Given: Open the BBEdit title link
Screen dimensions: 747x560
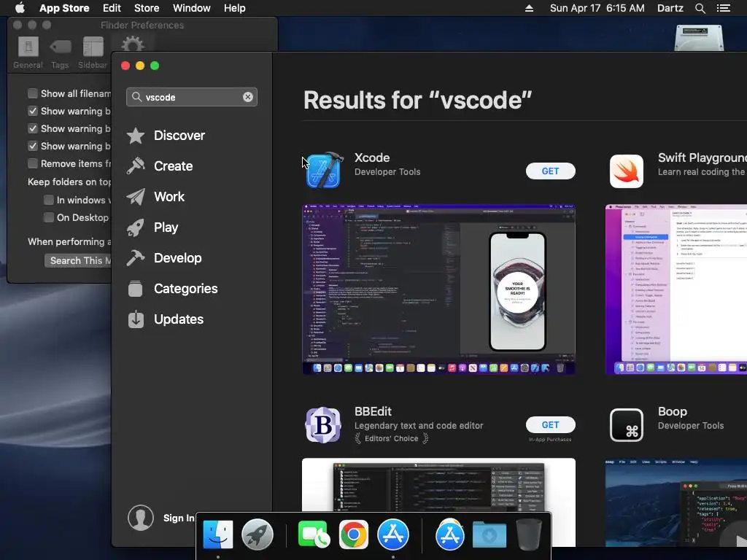Looking at the screenshot, I should [373, 411].
